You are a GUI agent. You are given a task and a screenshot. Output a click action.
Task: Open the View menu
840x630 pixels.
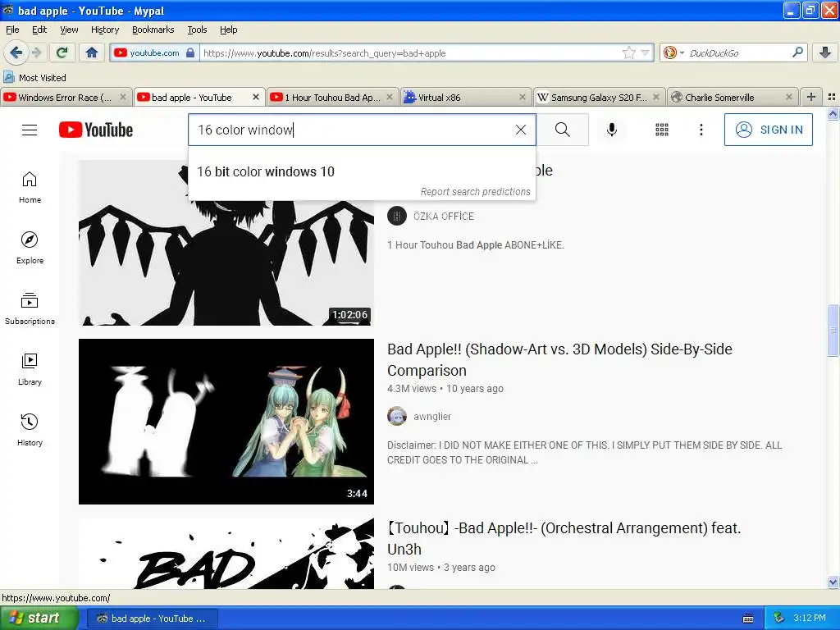[69, 30]
